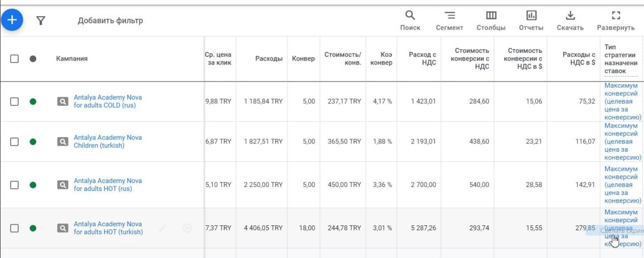Click the blue plus create campaign button
Image resolution: width=644 pixels, height=258 pixels.
point(12,20)
